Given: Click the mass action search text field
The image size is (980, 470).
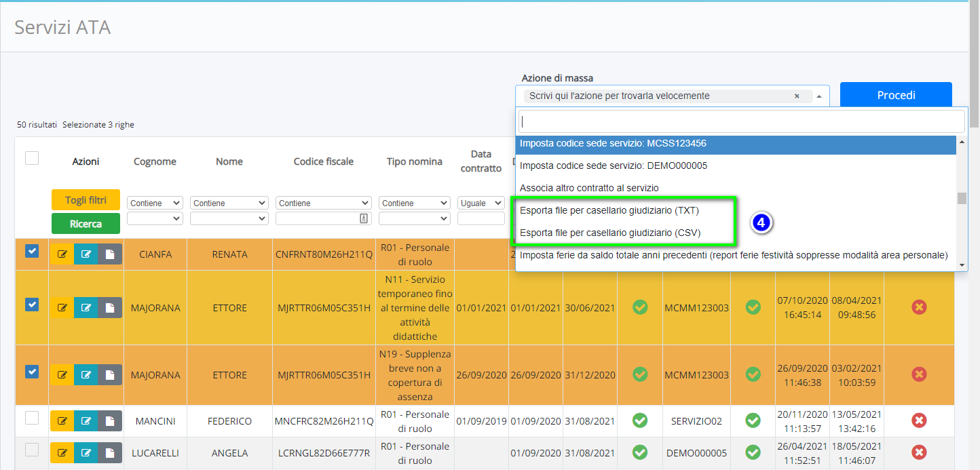Looking at the screenshot, I should tap(741, 121).
